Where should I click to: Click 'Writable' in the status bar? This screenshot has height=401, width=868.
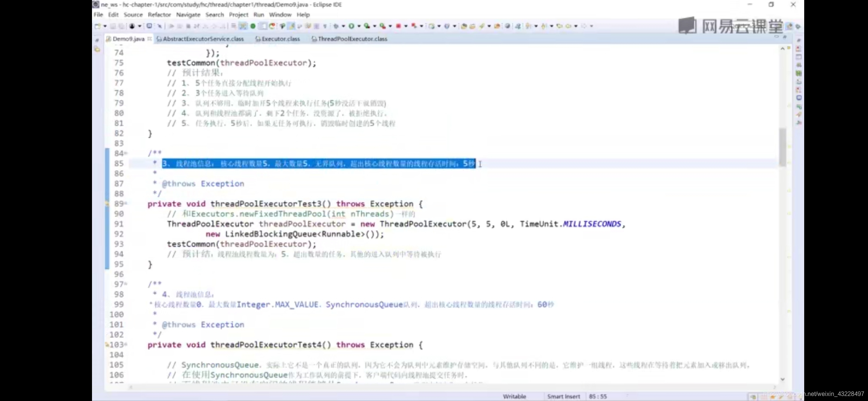tap(514, 396)
